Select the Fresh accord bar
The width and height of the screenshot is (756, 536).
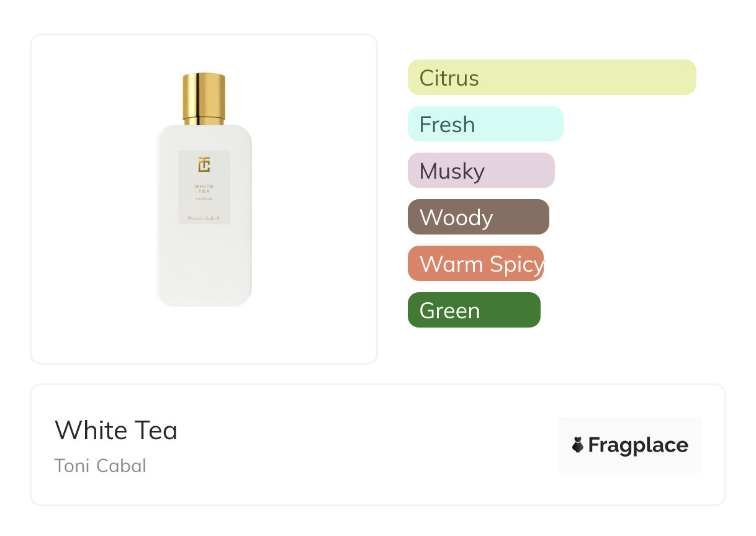(485, 124)
